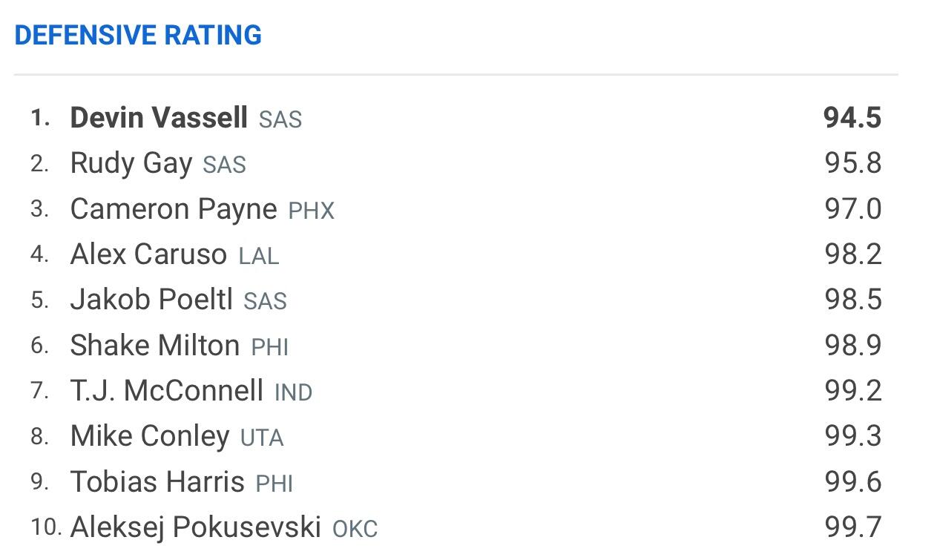The width and height of the screenshot is (937, 560).
Task: Select the 99.7 rating for Pokusevski
Action: [853, 527]
